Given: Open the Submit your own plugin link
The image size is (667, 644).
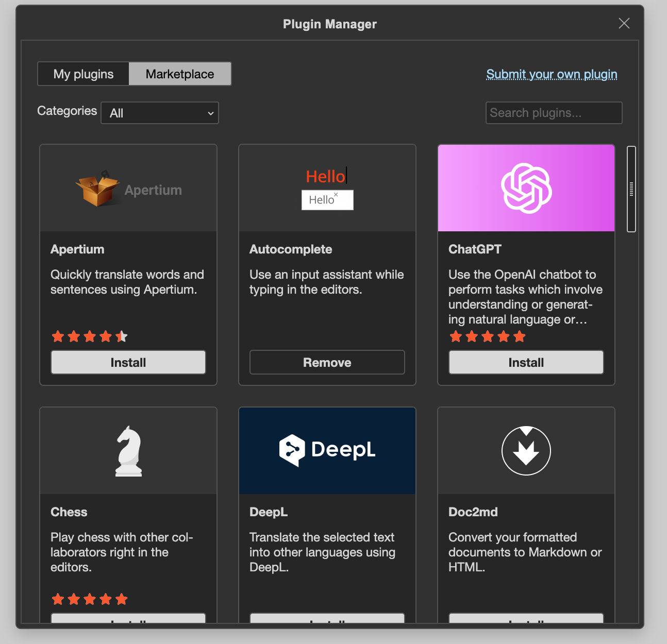Looking at the screenshot, I should click(x=552, y=74).
